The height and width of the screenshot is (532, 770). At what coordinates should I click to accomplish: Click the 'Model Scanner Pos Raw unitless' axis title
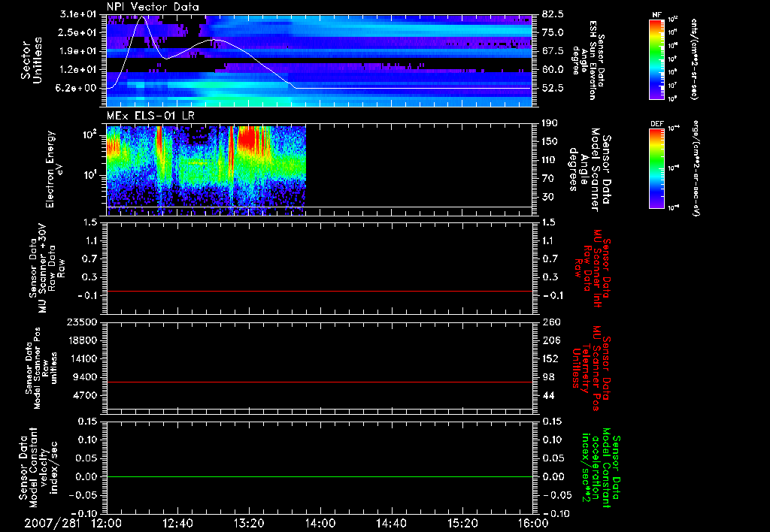click(42, 368)
